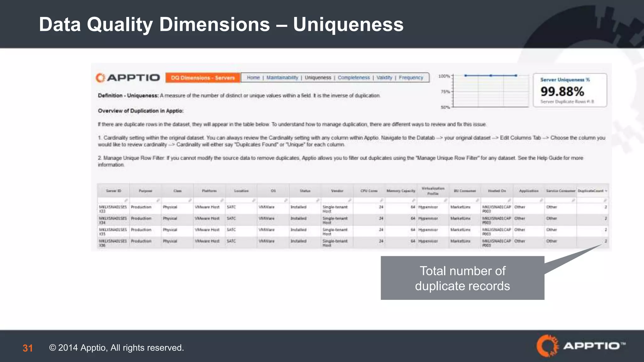644x362 pixels.
Task: Click filter icon under Status column
Action: [318, 200]
